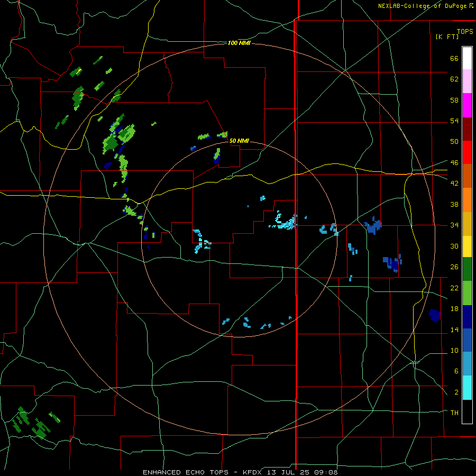Image resolution: width=476 pixels, height=476 pixels.
Task: Click legend value 38
Action: point(454,204)
